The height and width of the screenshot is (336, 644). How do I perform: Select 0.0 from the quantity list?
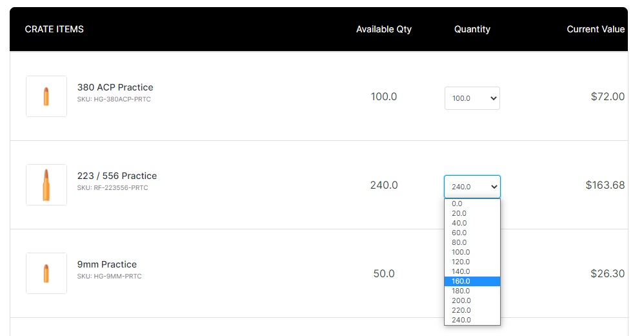pos(472,204)
